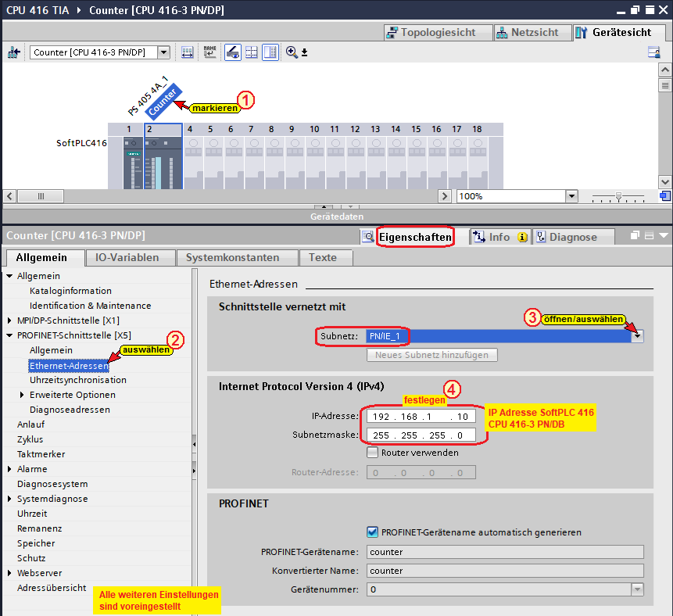Open the zoom level 100% dropdown
This screenshot has height=616, width=673.
[571, 196]
